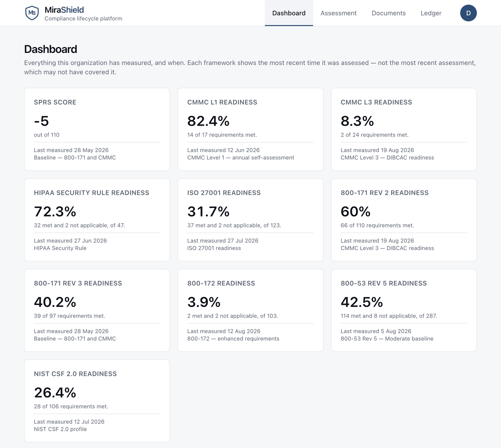Viewport: 501px width, 448px height.
Task: Open the Assessment tab
Action: click(338, 13)
